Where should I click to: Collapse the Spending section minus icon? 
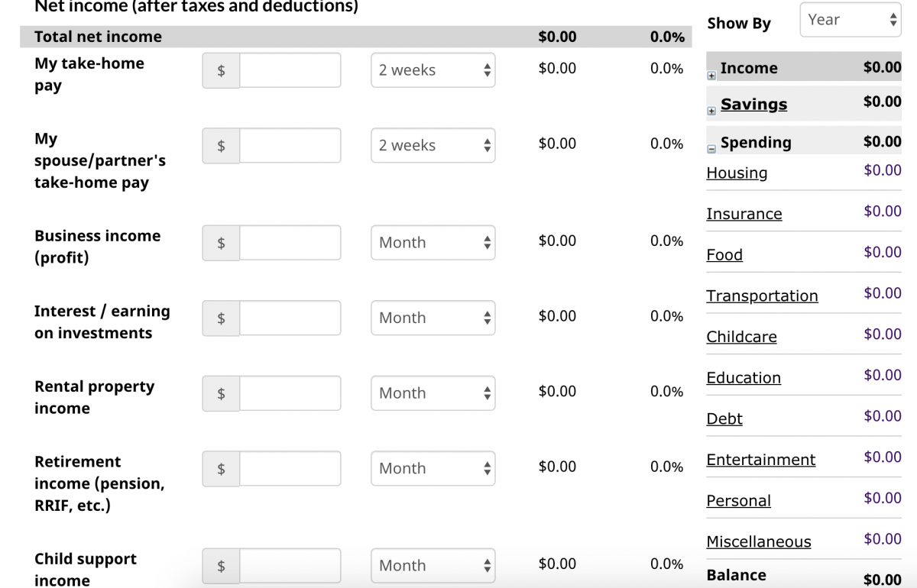(711, 149)
